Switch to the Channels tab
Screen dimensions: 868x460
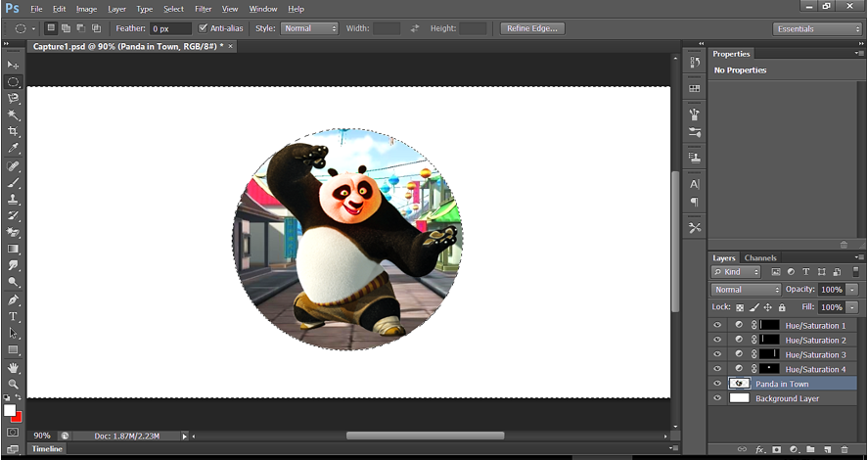(760, 258)
